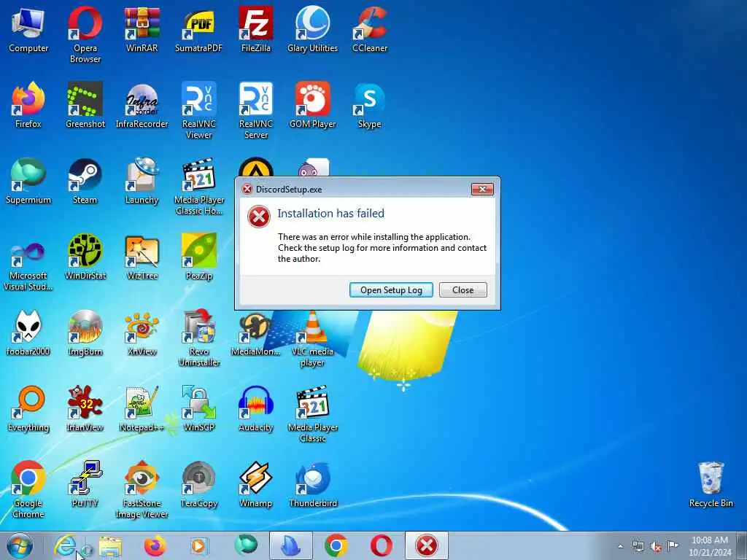Click the Notepad++ desktop shortcut

coord(142,408)
